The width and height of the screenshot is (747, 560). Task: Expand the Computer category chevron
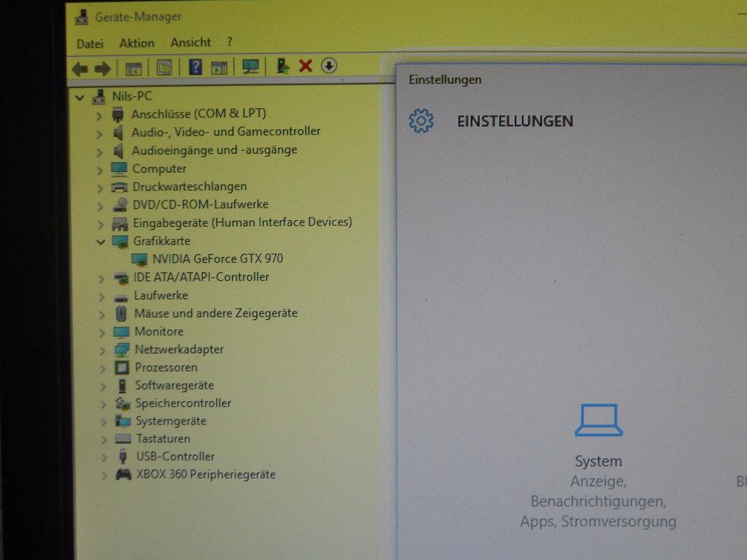pyautogui.click(x=99, y=171)
